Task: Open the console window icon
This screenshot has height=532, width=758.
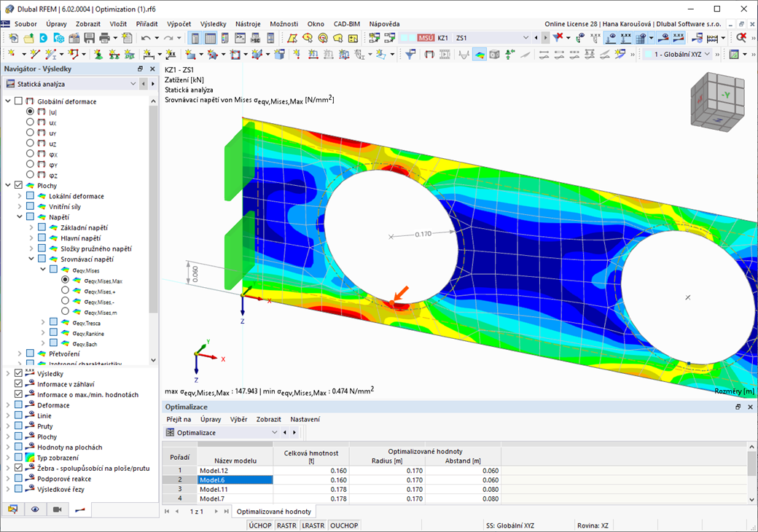Action: click(241, 38)
